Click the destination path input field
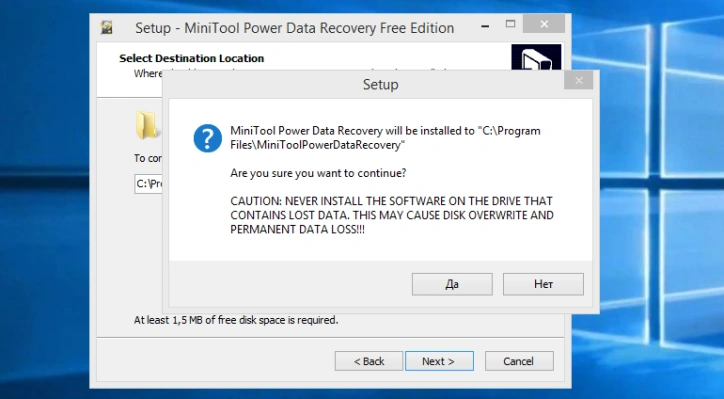 [x=148, y=184]
